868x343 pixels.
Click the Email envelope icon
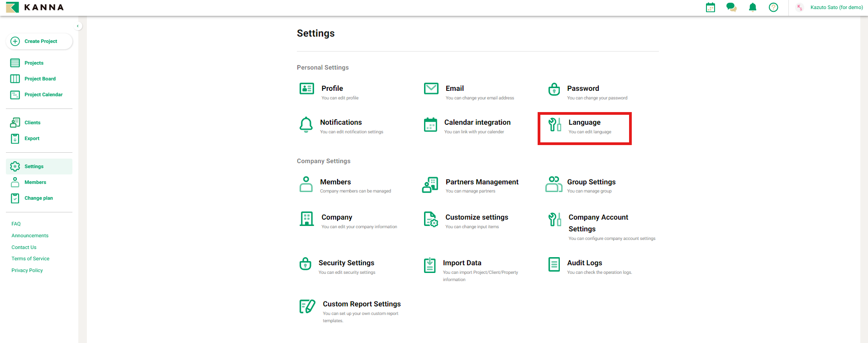(x=431, y=89)
